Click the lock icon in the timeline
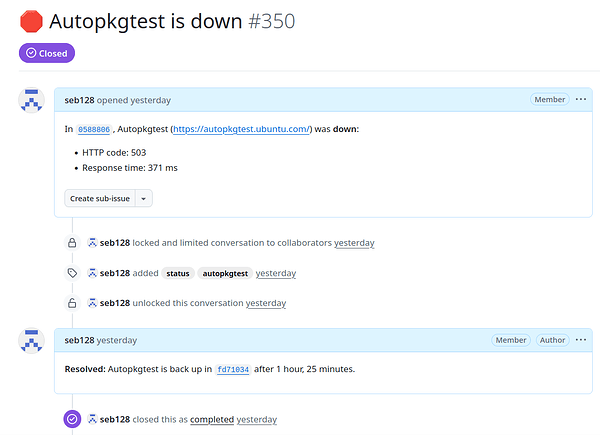Viewport: 600px width, 435px height. coord(72,243)
